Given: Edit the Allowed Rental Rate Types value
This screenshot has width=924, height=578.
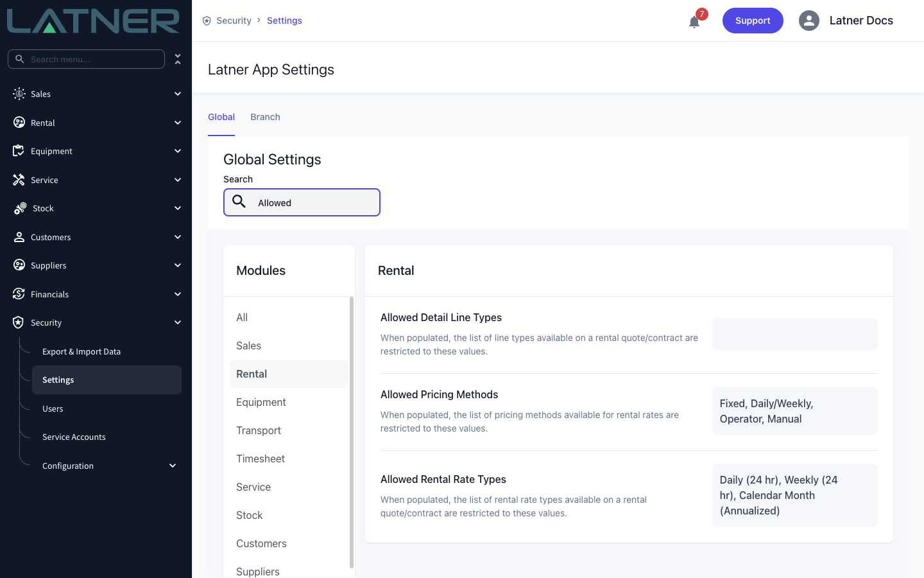Looking at the screenshot, I should click(x=795, y=495).
